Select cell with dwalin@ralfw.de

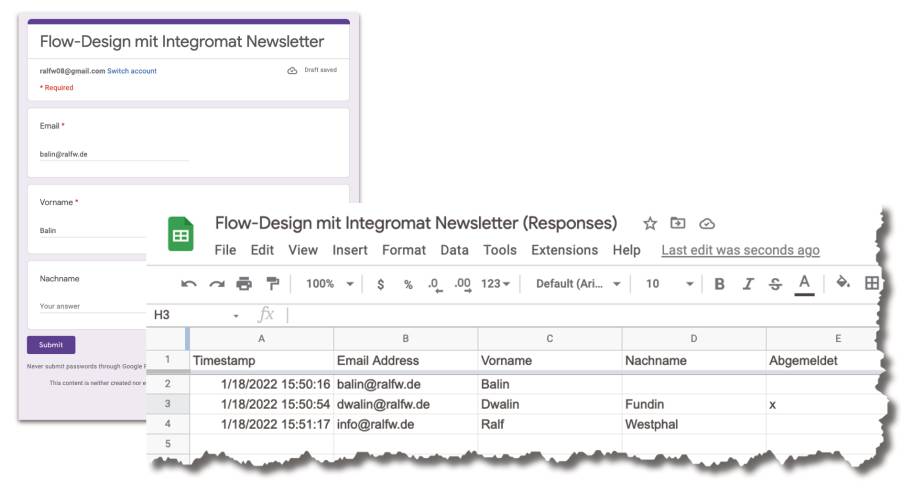[x=406, y=404]
